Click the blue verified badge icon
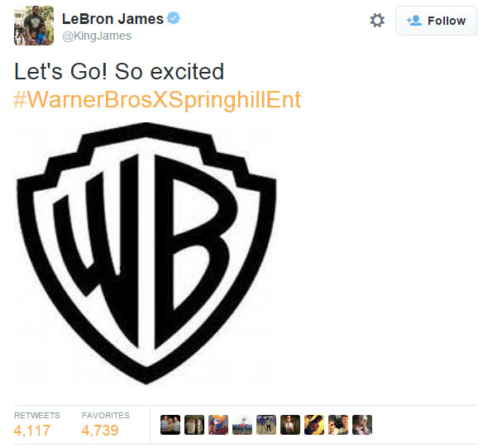Screen dimensions: 483x448 click(x=174, y=18)
